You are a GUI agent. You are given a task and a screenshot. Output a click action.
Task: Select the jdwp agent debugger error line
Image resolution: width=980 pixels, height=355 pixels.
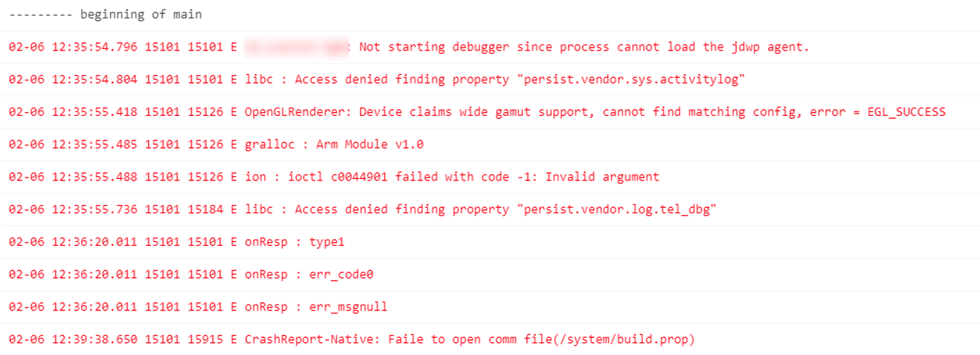pos(584,47)
